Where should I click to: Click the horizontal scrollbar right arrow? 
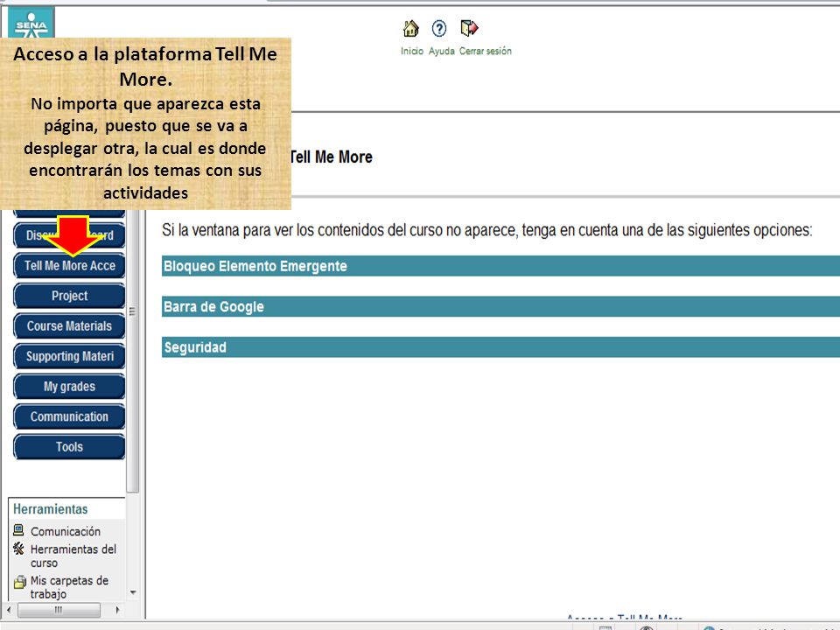[x=118, y=610]
